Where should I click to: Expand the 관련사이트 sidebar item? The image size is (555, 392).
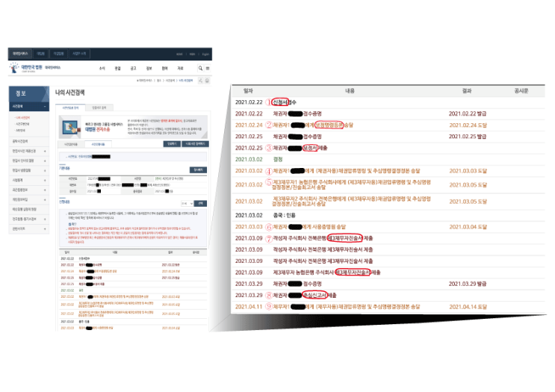pyautogui.click(x=29, y=229)
